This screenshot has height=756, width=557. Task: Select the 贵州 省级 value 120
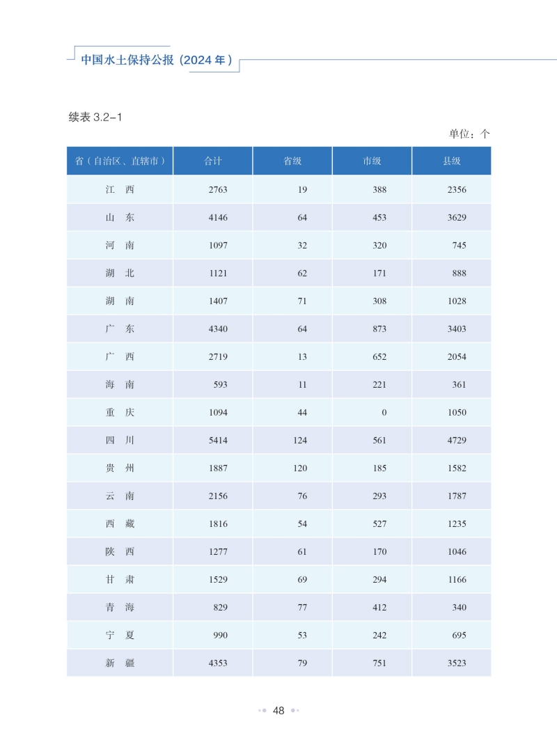(x=300, y=468)
